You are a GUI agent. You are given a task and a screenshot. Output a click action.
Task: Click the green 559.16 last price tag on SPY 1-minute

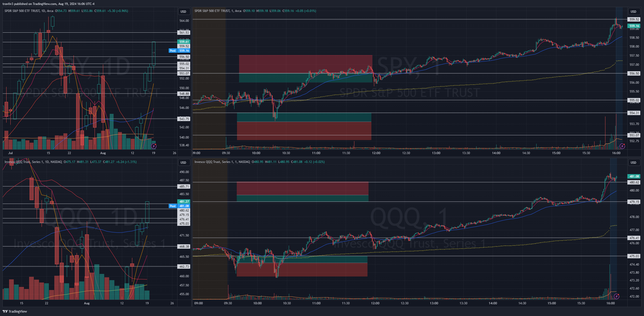[634, 26]
